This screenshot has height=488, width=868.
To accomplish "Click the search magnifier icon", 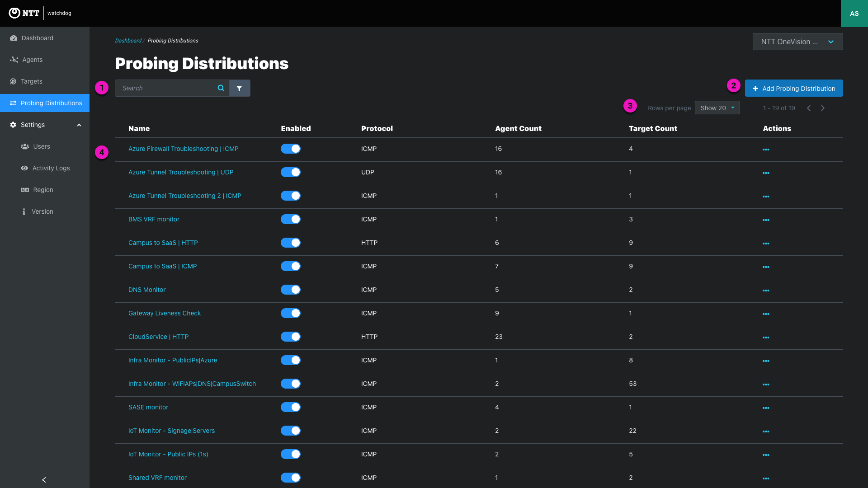I will click(x=221, y=88).
